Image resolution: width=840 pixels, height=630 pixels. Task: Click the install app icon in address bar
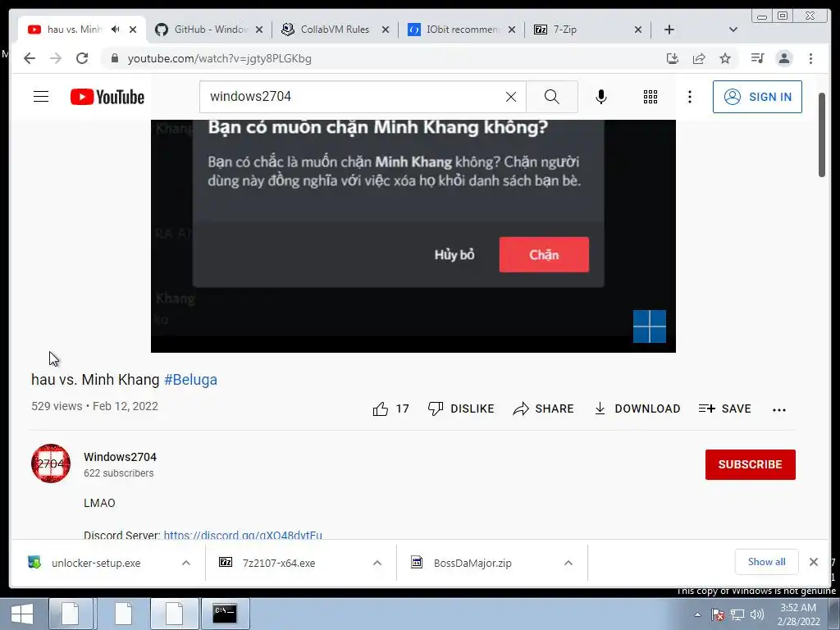pos(673,58)
